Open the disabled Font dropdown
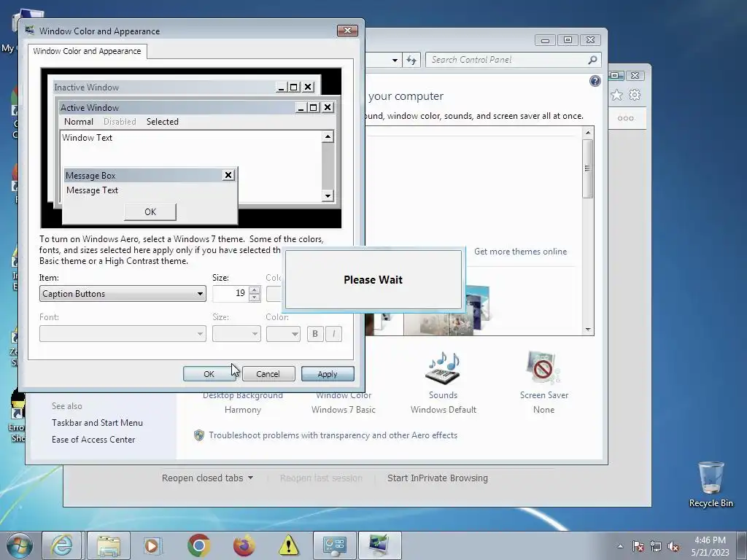The height and width of the screenshot is (560, 747). coord(123,334)
